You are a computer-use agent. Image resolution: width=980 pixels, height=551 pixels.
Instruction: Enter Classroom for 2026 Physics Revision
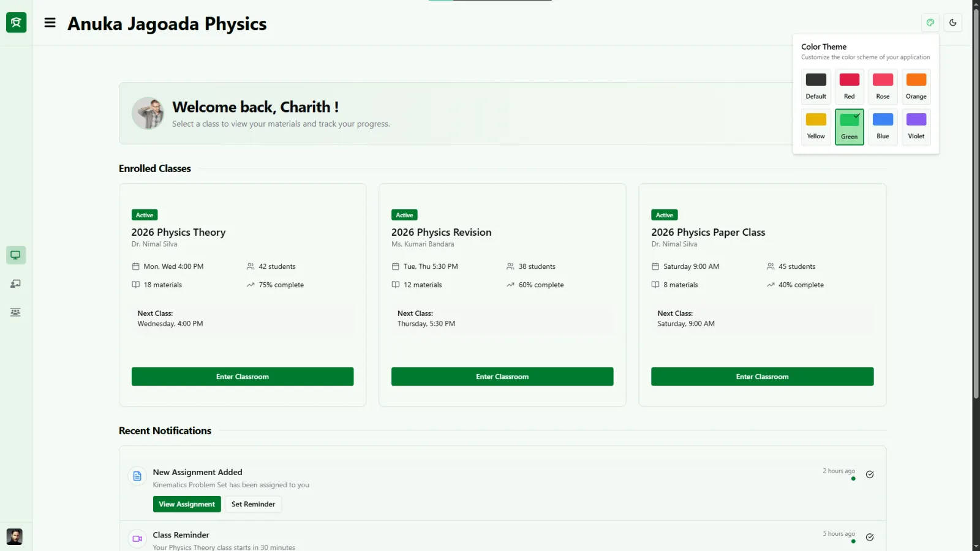tap(502, 377)
